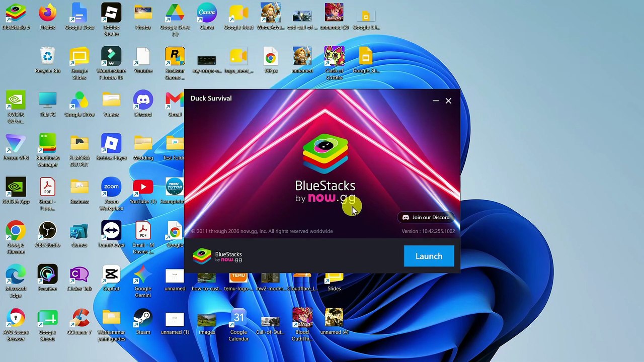This screenshot has width=644, height=362.
Task: Select the Discord desktop shortcut
Action: (143, 104)
